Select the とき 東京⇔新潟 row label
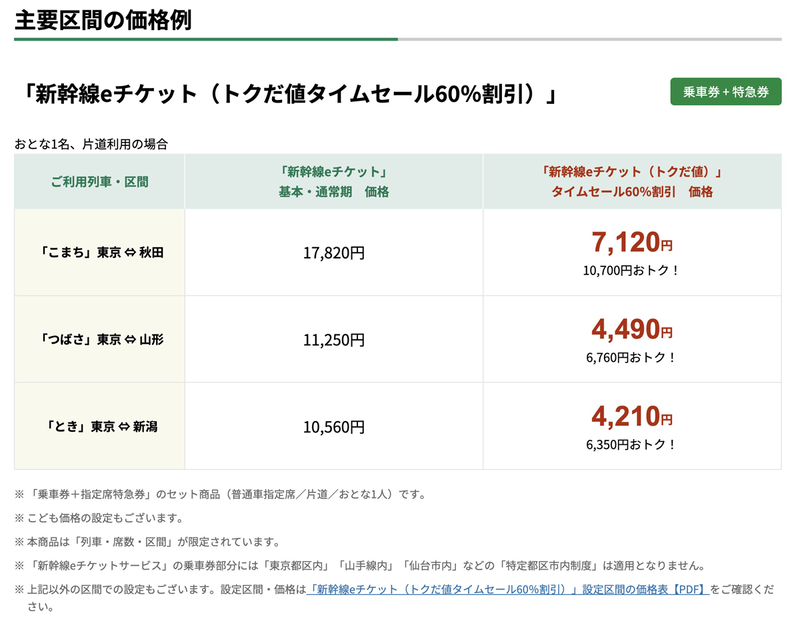 tap(99, 426)
